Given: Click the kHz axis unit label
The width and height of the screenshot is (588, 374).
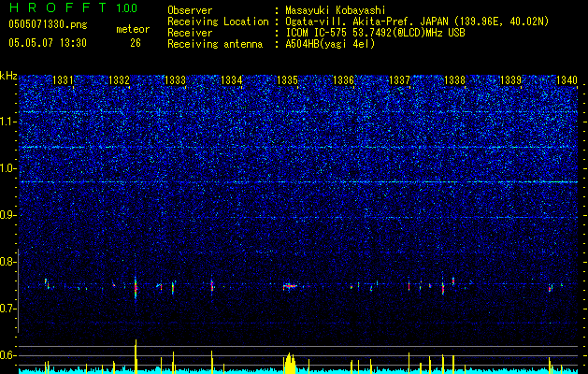Looking at the screenshot, I should pyautogui.click(x=8, y=76).
